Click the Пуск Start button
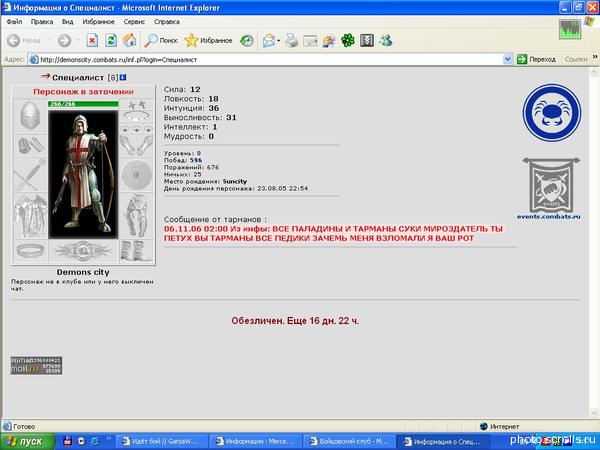The image size is (600, 450). 28,441
